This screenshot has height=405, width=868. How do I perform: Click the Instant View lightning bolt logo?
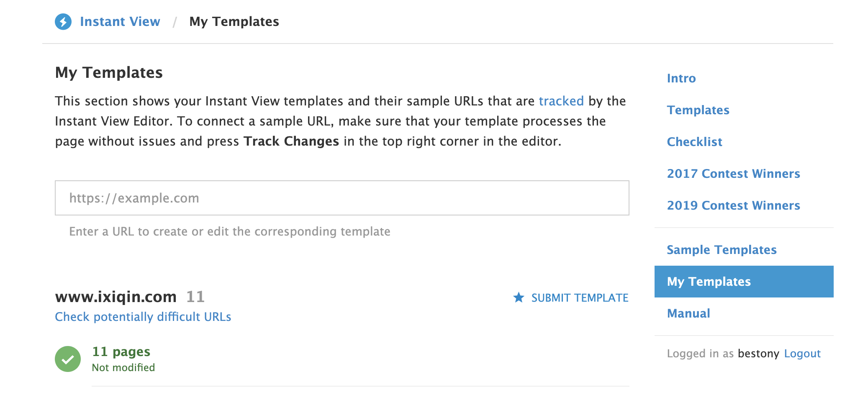[63, 22]
